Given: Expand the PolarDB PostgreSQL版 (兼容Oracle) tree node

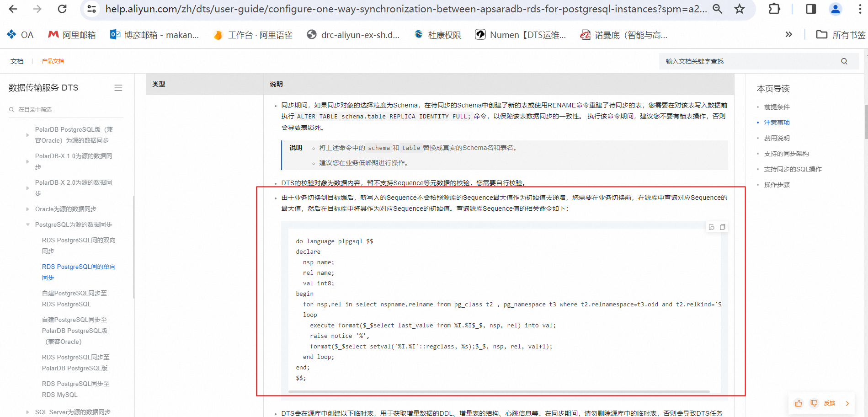Looking at the screenshot, I should click(x=27, y=135).
